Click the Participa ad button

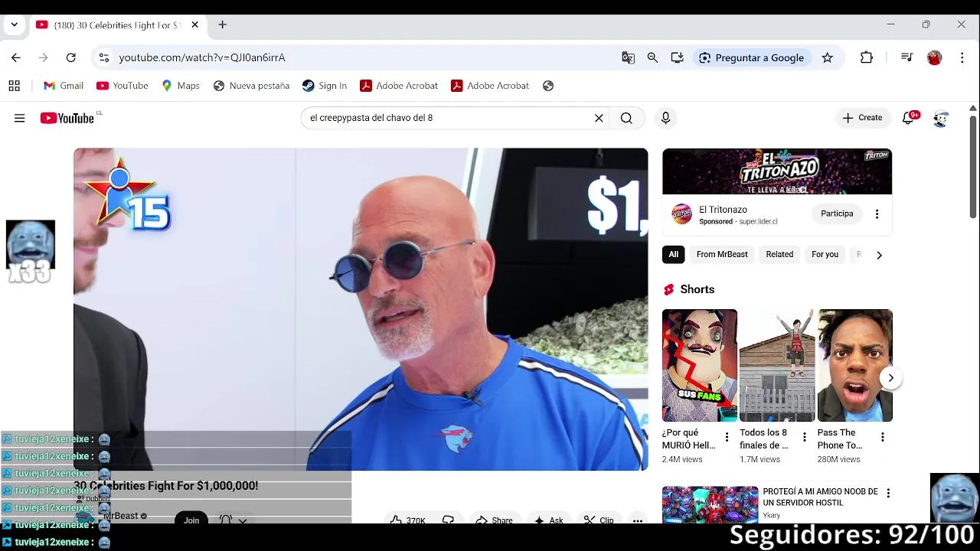[x=837, y=214]
